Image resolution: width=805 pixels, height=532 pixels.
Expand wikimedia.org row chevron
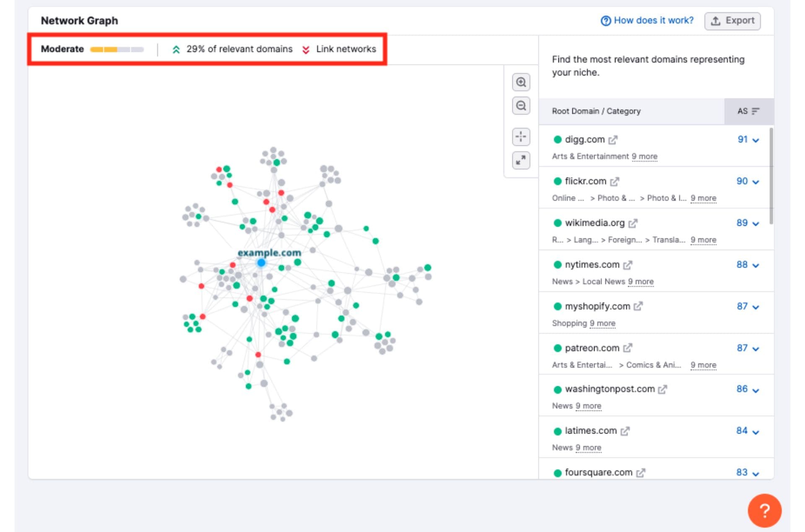coord(756,224)
